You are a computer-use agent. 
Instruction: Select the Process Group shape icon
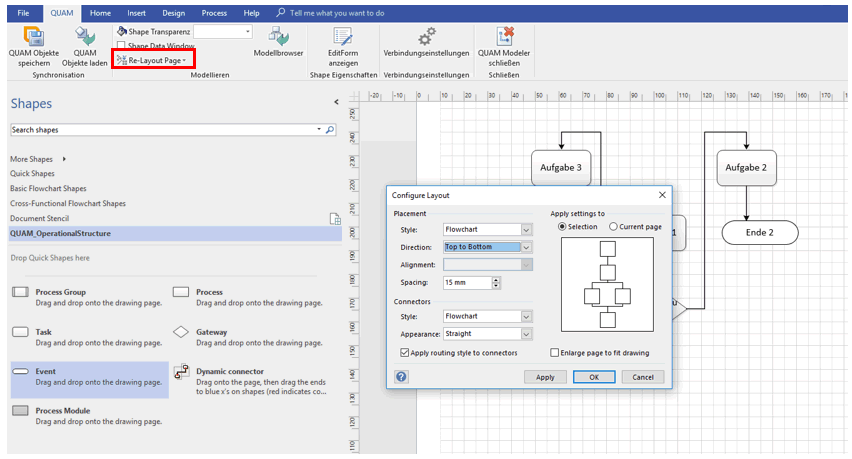(20, 292)
